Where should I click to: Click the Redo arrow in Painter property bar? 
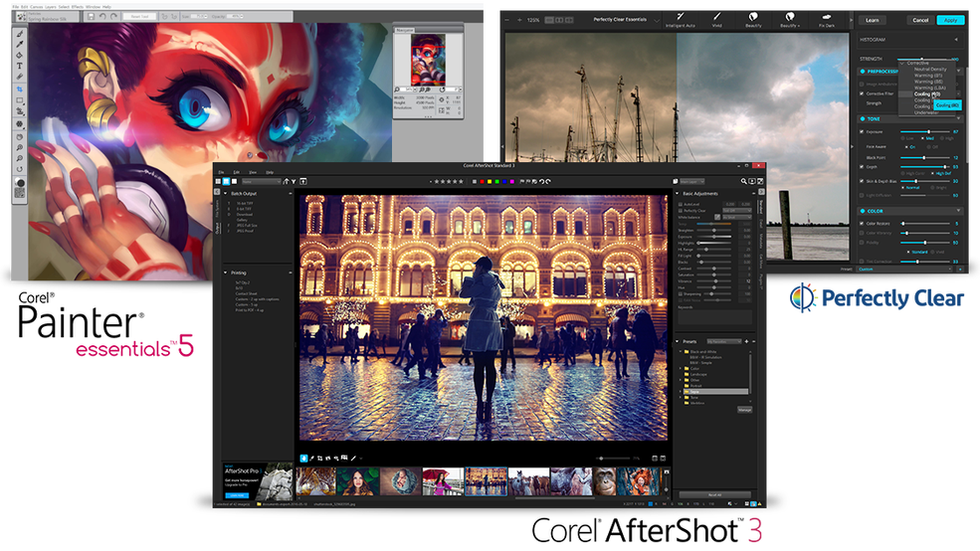point(113,16)
